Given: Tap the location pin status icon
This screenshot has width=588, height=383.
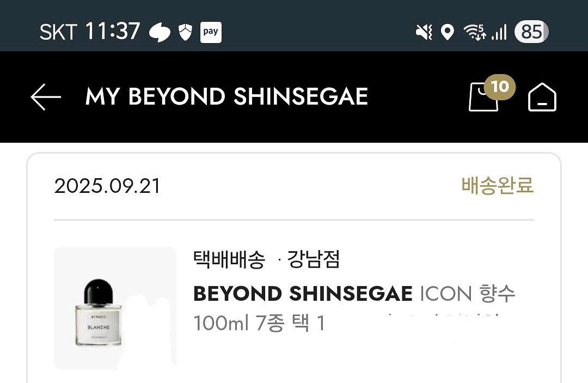Looking at the screenshot, I should [x=447, y=33].
